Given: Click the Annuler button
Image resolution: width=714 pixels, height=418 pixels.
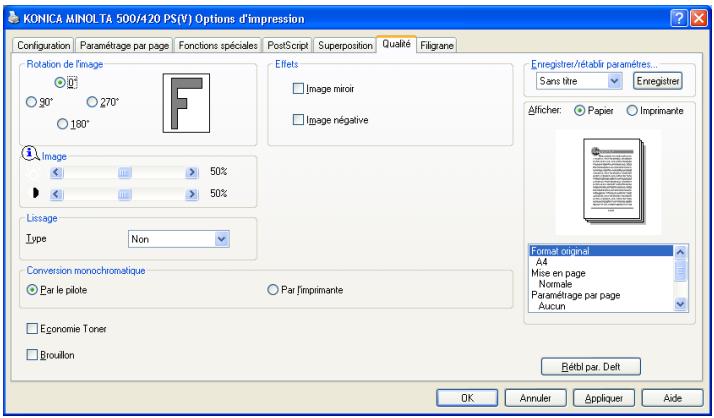Looking at the screenshot, I should pos(536,398).
